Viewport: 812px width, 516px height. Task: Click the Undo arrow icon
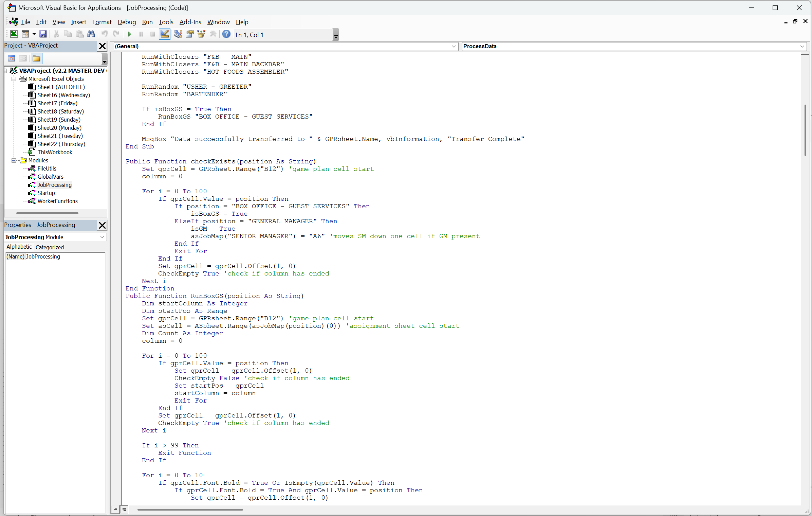tap(105, 34)
